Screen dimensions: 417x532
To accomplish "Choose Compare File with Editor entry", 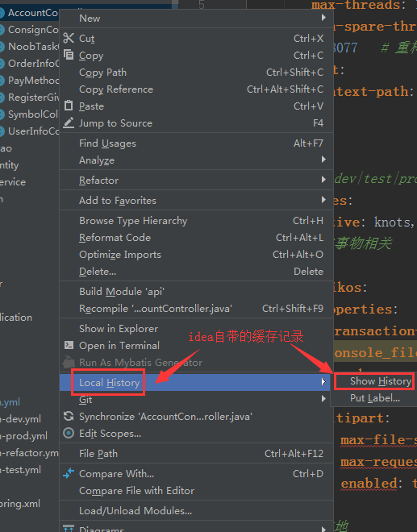I will (196, 491).
